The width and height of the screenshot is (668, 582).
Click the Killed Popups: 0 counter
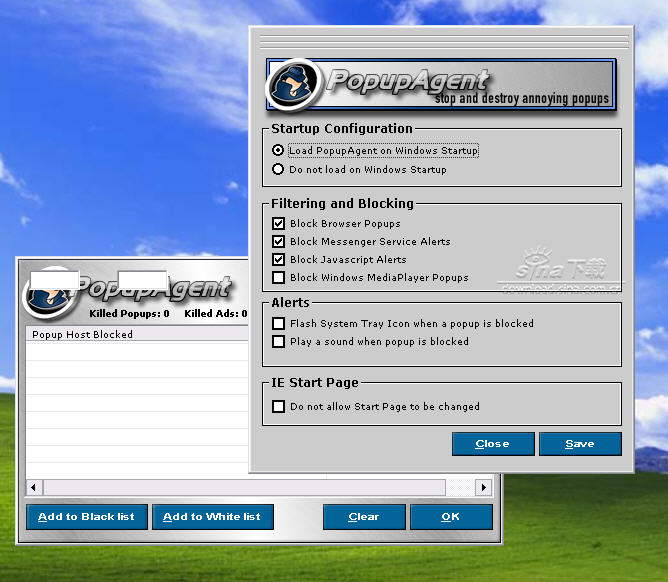pyautogui.click(x=129, y=314)
